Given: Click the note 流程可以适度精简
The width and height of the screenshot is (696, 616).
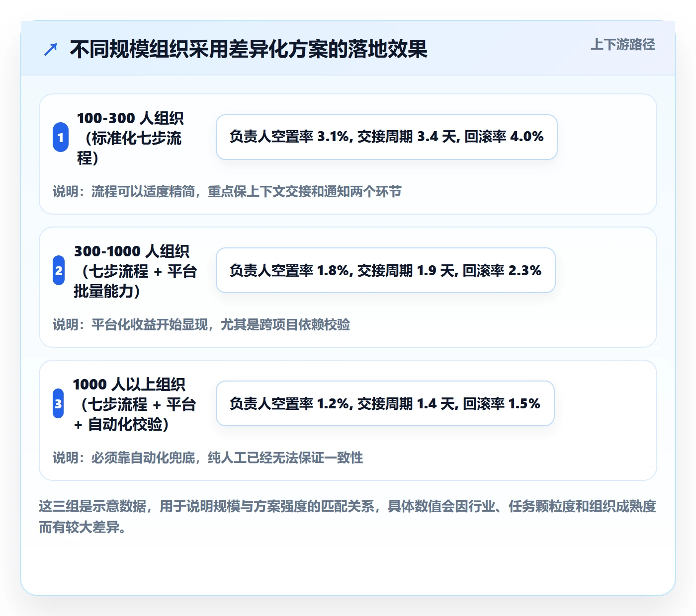Looking at the screenshot, I should 227,191.
